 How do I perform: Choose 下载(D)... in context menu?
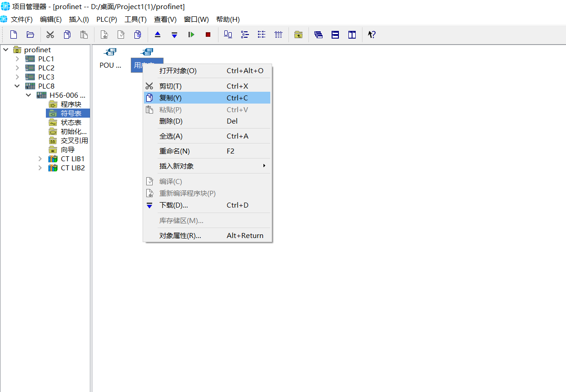[x=207, y=205]
